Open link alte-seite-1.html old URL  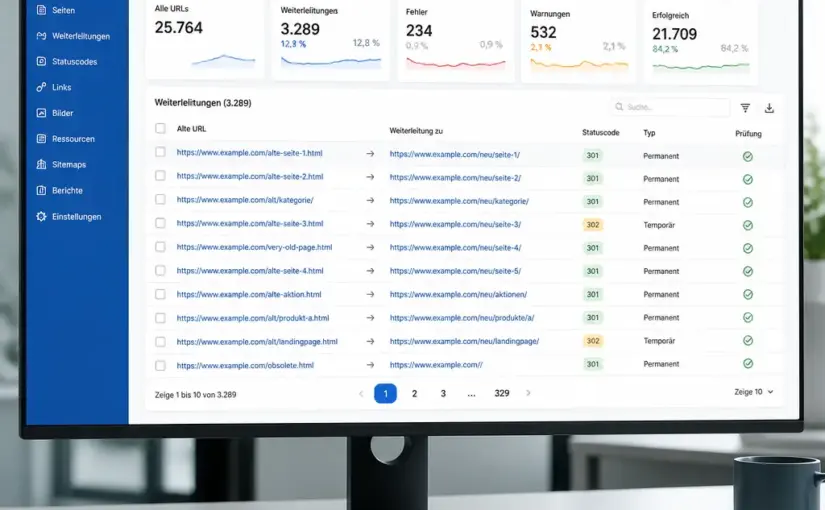(x=249, y=153)
